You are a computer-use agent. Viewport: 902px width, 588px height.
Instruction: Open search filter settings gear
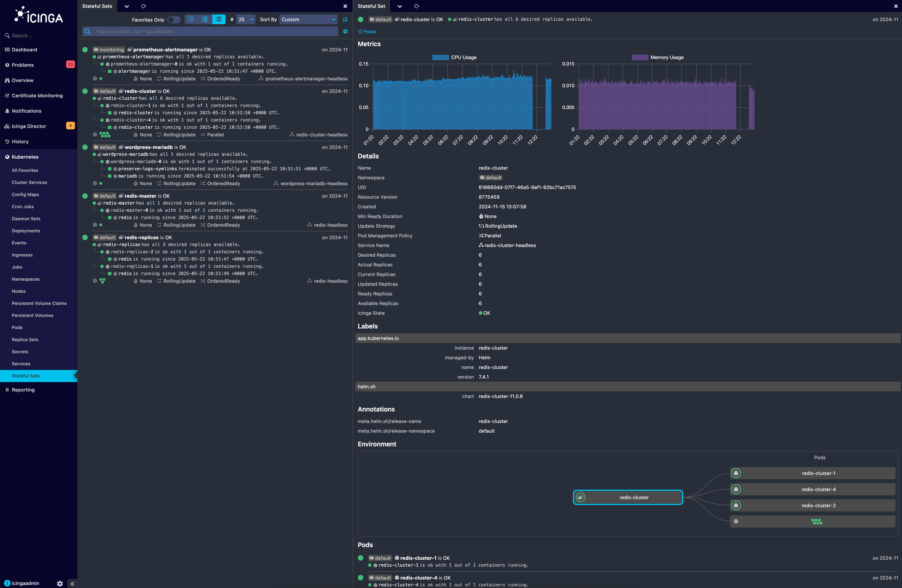pyautogui.click(x=345, y=31)
